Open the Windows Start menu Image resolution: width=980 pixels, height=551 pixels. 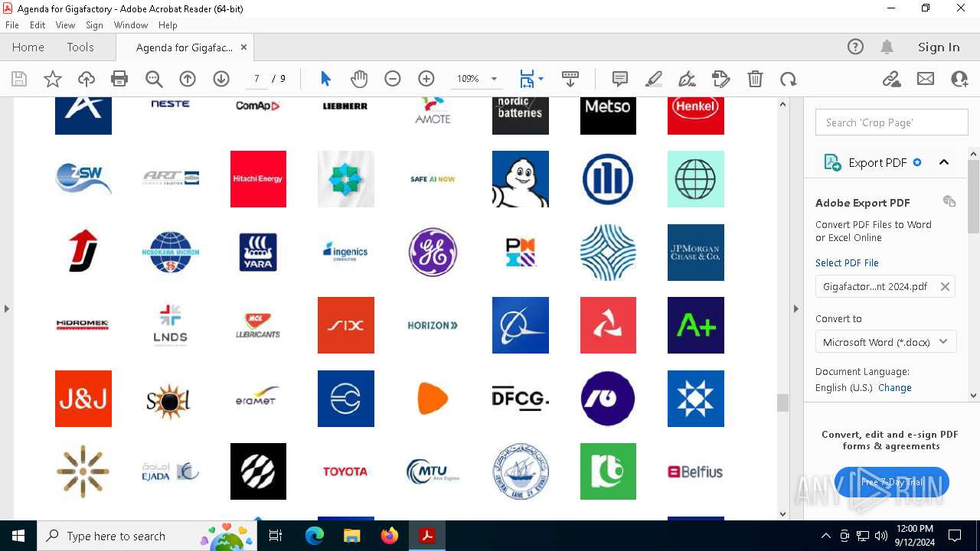(18, 536)
